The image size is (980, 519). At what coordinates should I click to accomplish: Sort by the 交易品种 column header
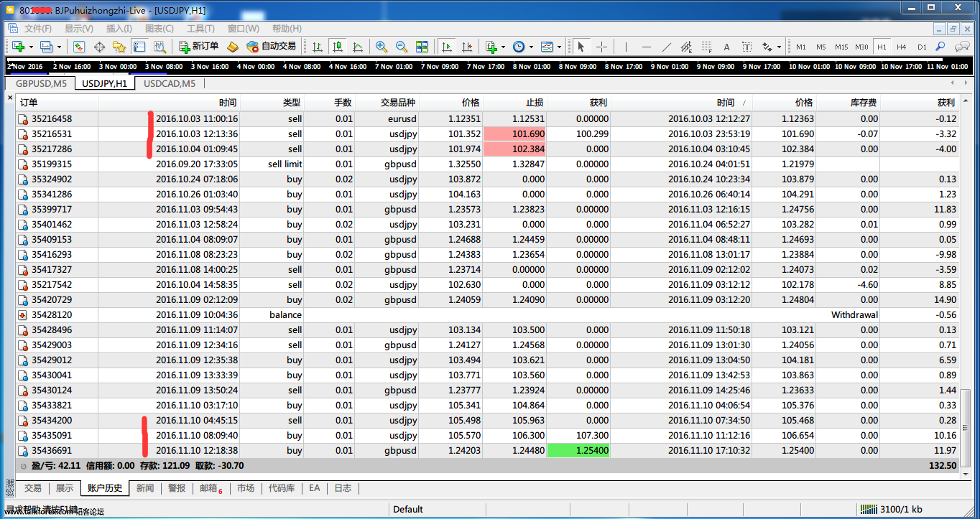tap(387, 103)
